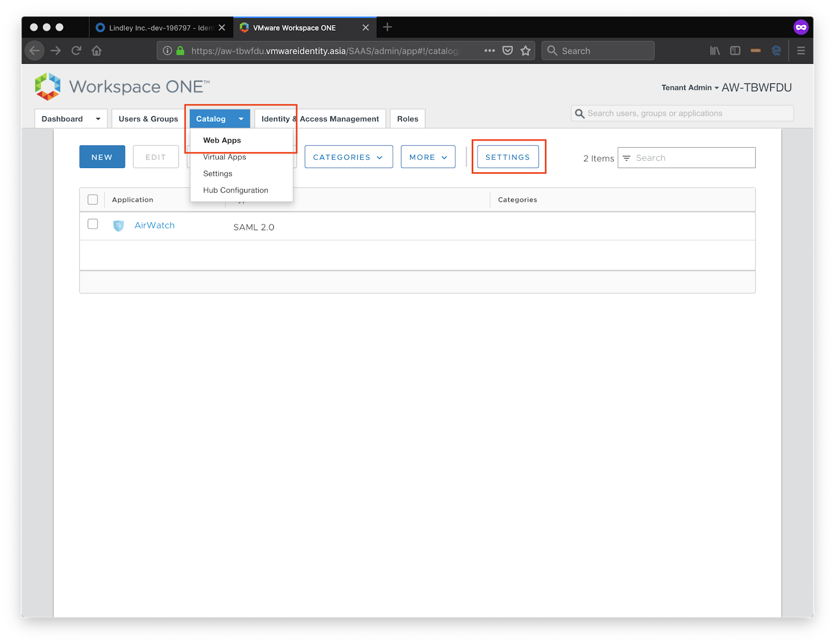The height and width of the screenshot is (644, 835).
Task: Go back using the browser back arrow
Action: click(x=35, y=51)
